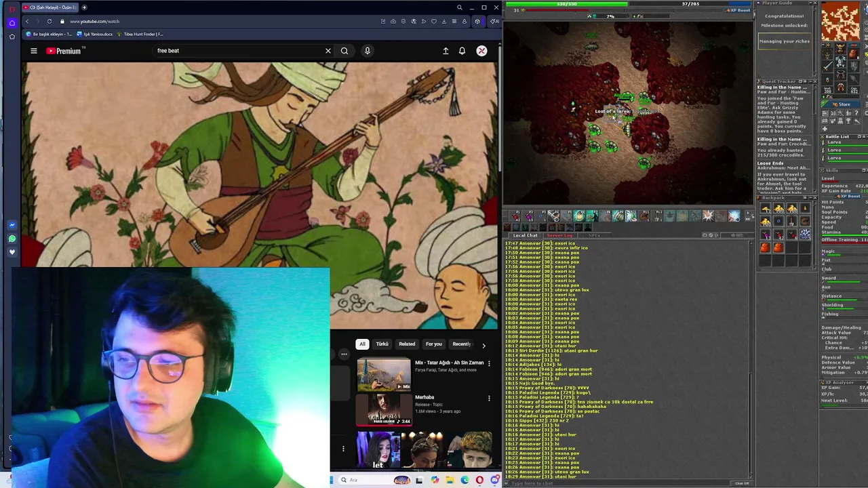Open options menu for the 'Merhaba' video
This screenshot has height=488, width=868.
489,399
